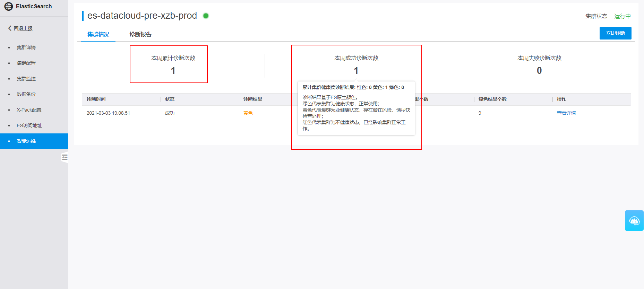The image size is (644, 289).
Task: Switch to the 集群情况 tab
Action: (x=98, y=34)
